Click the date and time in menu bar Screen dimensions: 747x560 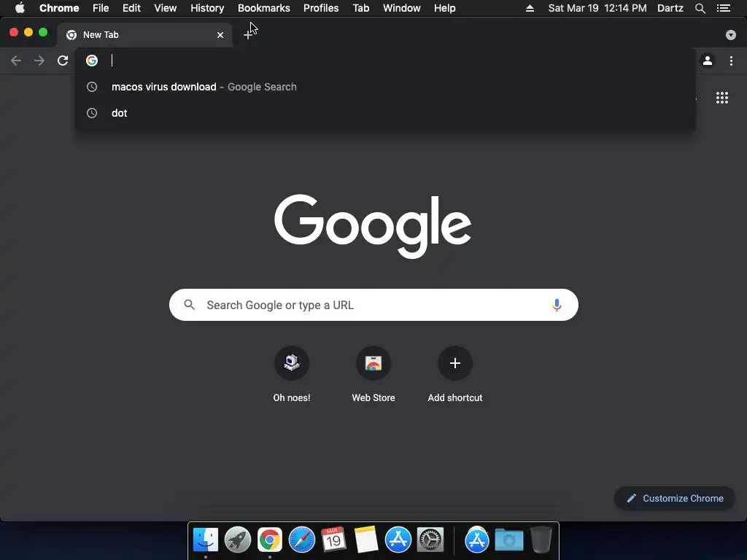point(597,8)
